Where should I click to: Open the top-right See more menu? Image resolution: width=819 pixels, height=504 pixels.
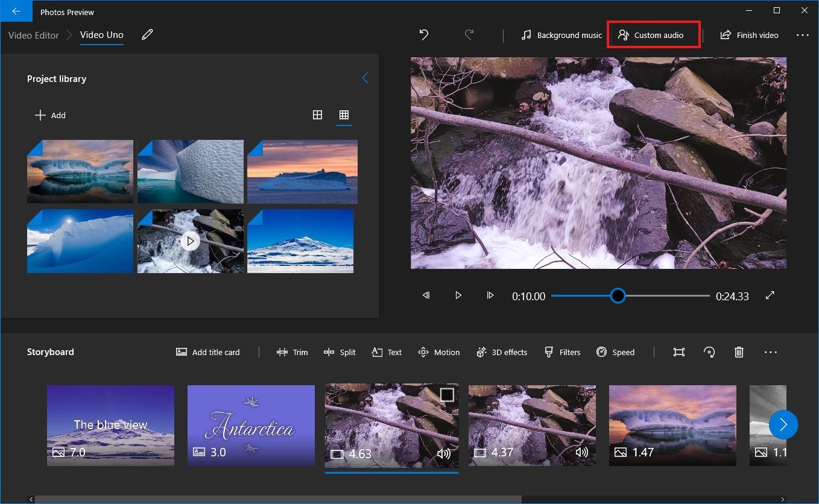point(802,35)
